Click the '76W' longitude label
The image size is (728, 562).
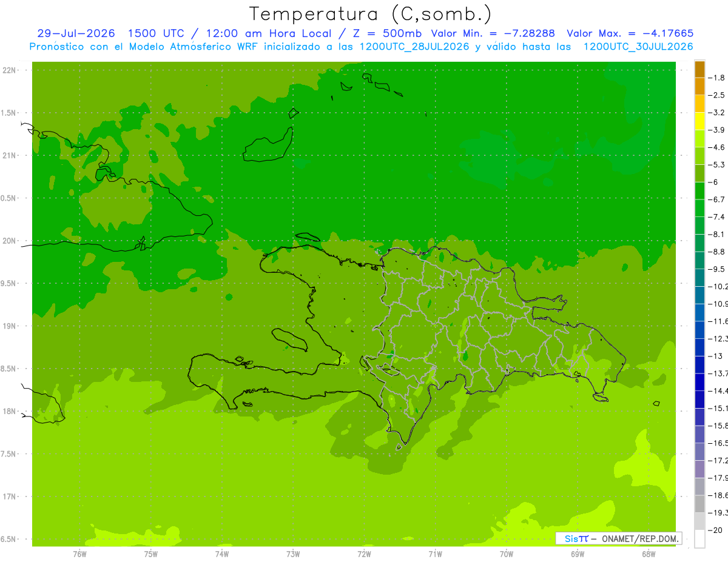coord(79,554)
